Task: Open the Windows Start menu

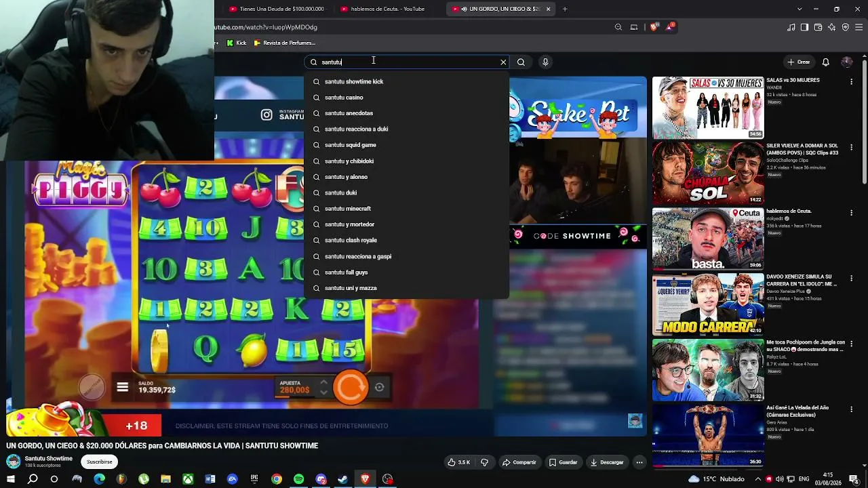Action: click(x=10, y=479)
